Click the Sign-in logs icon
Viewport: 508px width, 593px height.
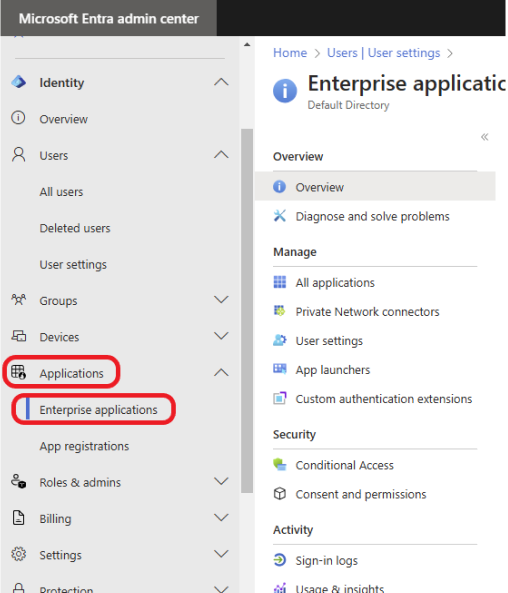pyautogui.click(x=280, y=559)
